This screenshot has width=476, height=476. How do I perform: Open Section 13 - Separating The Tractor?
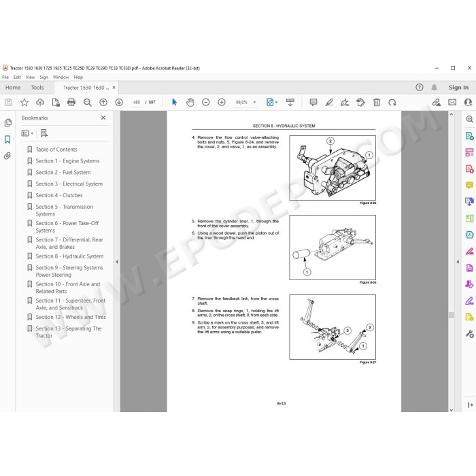click(x=69, y=332)
